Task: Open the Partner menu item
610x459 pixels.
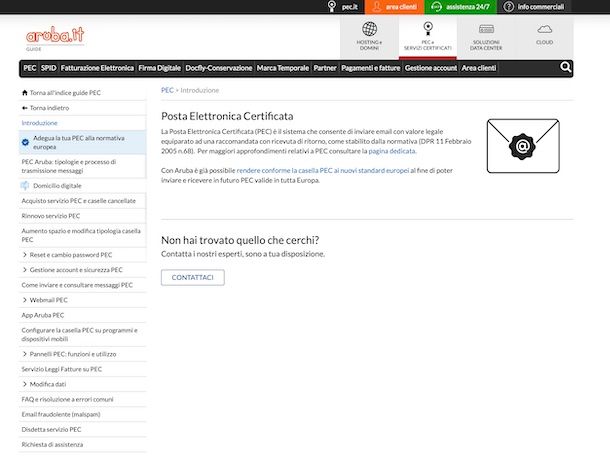Action: click(x=325, y=68)
